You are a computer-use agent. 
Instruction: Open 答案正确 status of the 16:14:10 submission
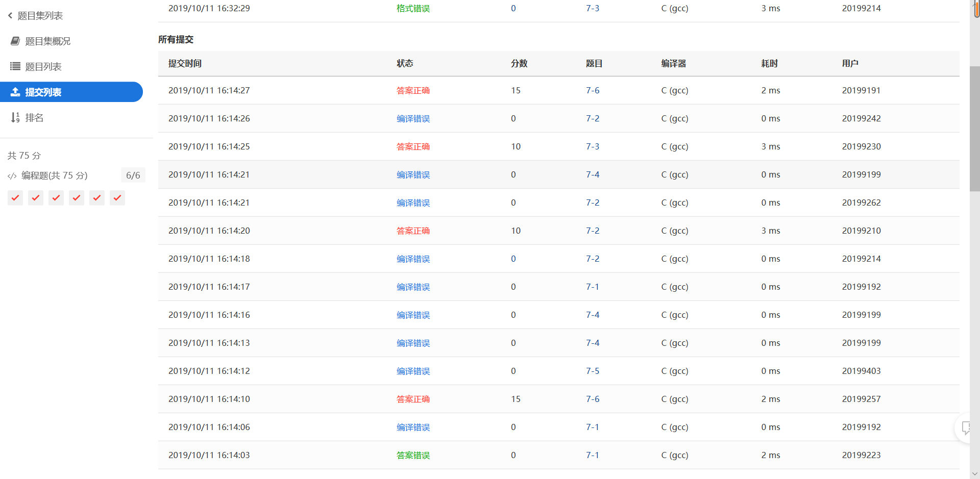pyautogui.click(x=413, y=399)
